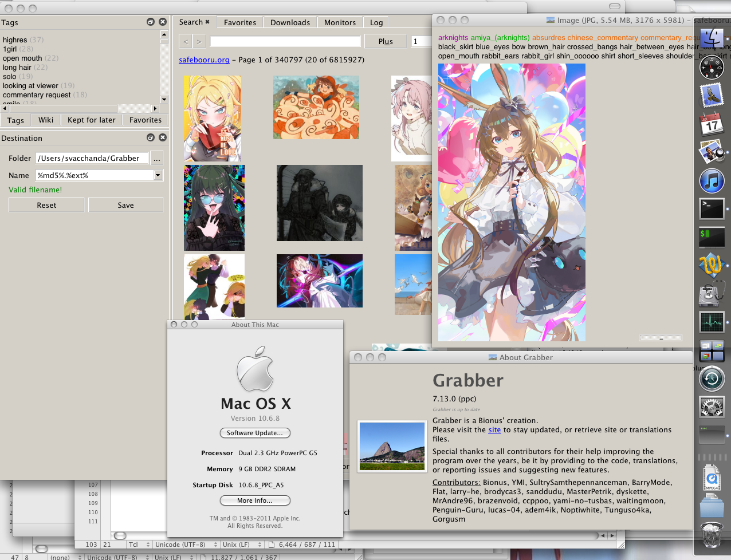
Task: Select the Tags tab in left panel
Action: (15, 120)
